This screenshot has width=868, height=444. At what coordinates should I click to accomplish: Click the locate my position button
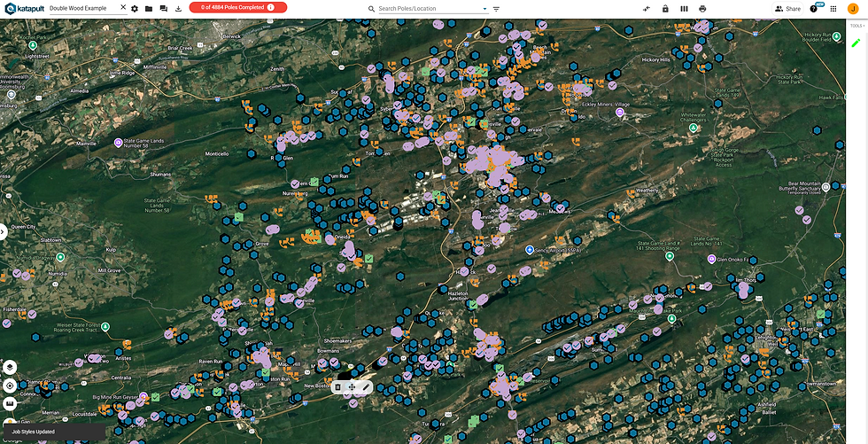(x=10, y=386)
